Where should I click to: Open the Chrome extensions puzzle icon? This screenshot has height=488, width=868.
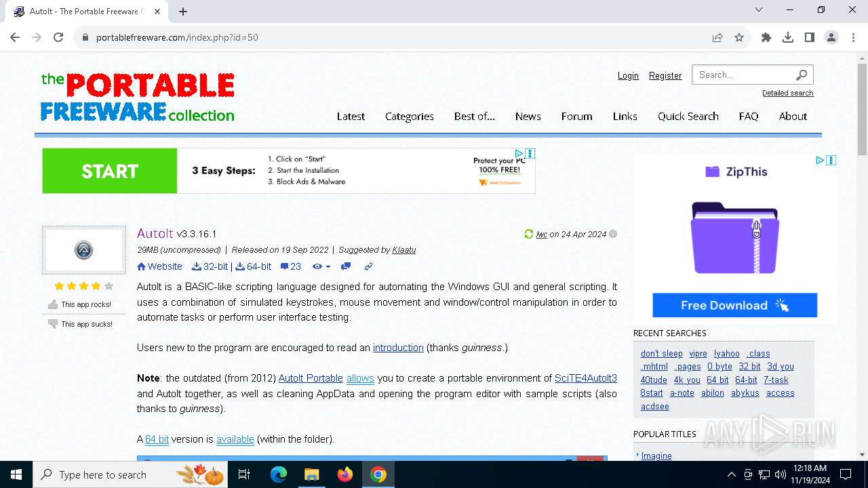766,37
